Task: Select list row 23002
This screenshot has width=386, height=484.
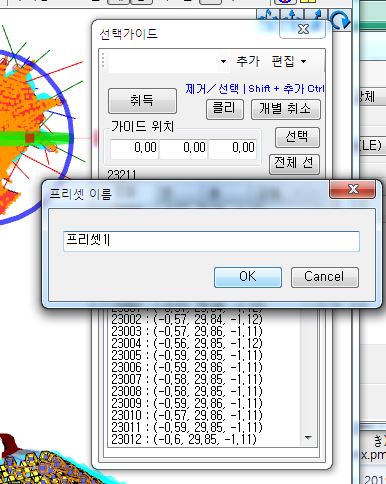Action: (x=187, y=319)
